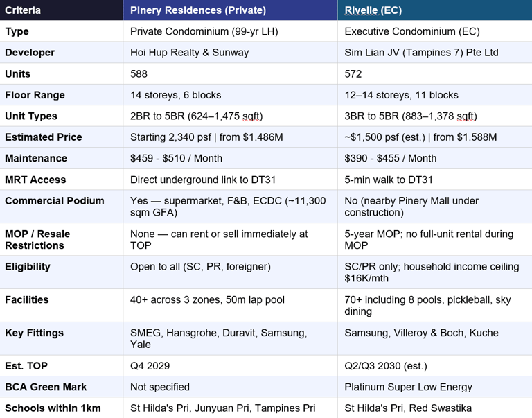532x418 pixels.
Task: Select the 'MRT Access' row label
Action: (x=62, y=180)
